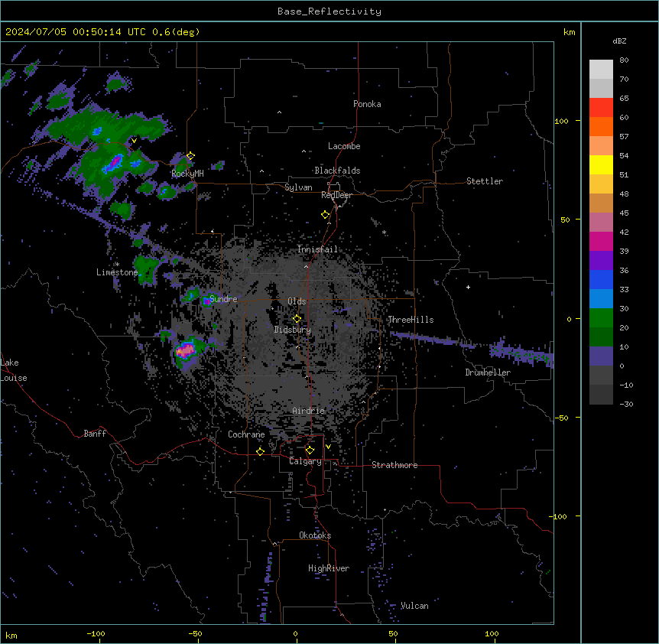659x644 pixels.
Task: Click the Calgary city label
Action: (x=305, y=461)
